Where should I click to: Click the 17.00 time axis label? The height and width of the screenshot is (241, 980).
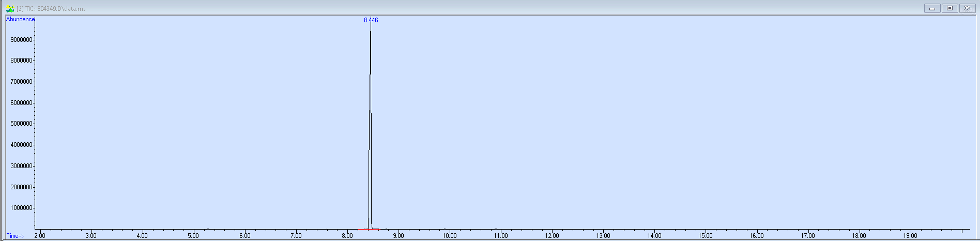click(808, 236)
